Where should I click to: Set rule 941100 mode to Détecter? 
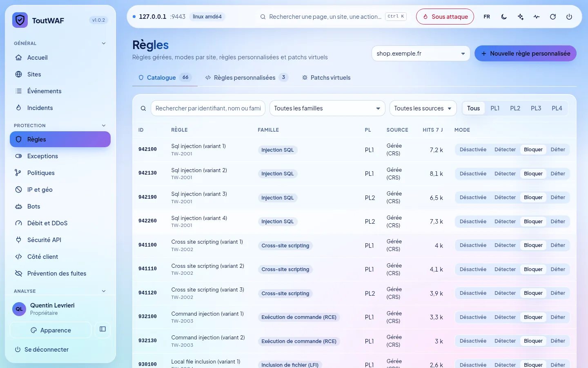click(505, 245)
